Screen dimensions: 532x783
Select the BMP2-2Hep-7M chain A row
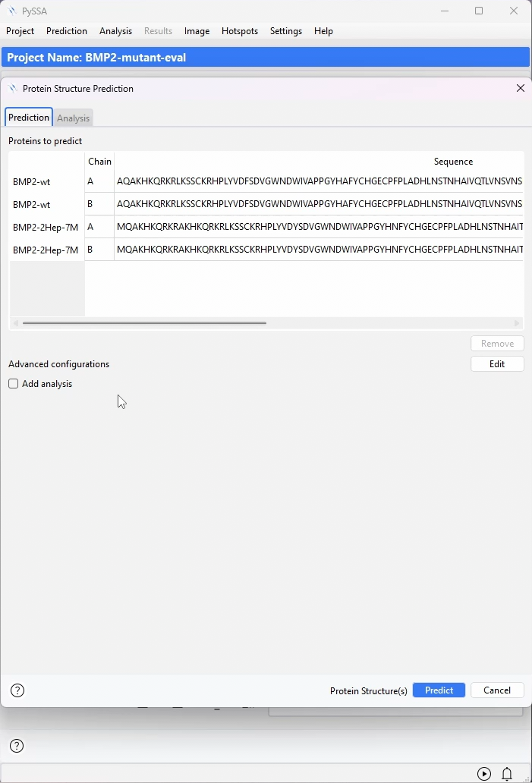[266, 227]
